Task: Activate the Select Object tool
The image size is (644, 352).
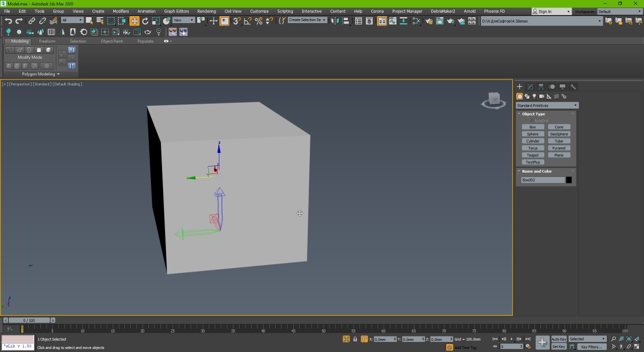Action: 89,21
